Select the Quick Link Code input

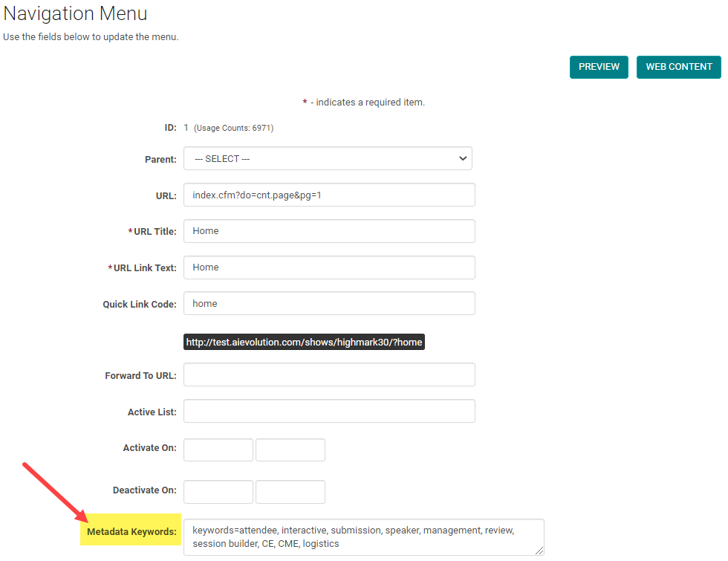point(329,303)
